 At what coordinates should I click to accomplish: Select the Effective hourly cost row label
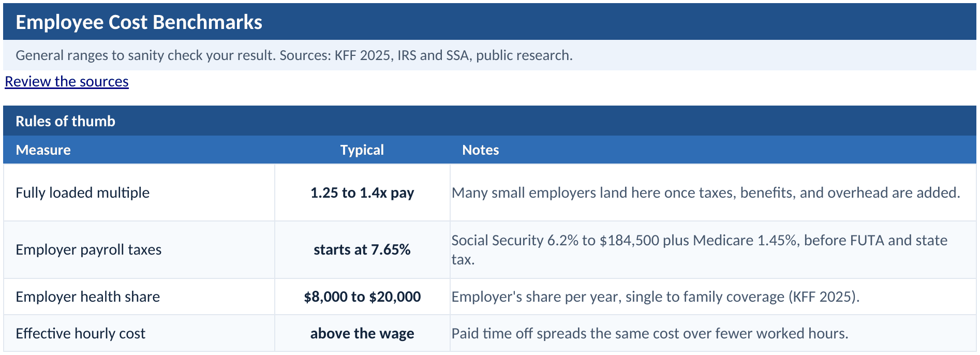pyautogui.click(x=80, y=333)
